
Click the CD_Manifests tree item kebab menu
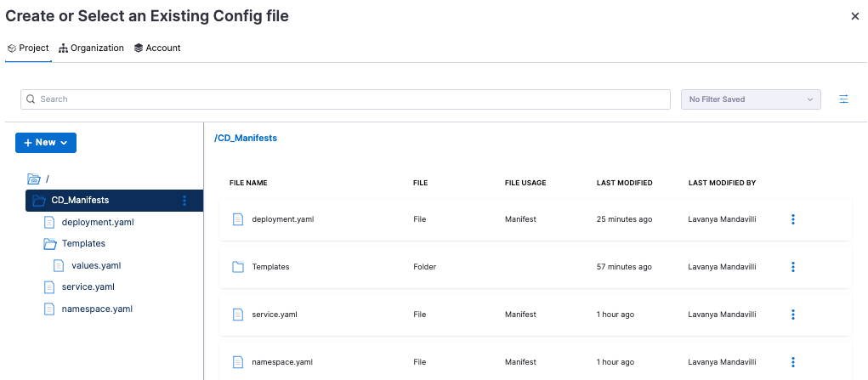[x=184, y=201]
